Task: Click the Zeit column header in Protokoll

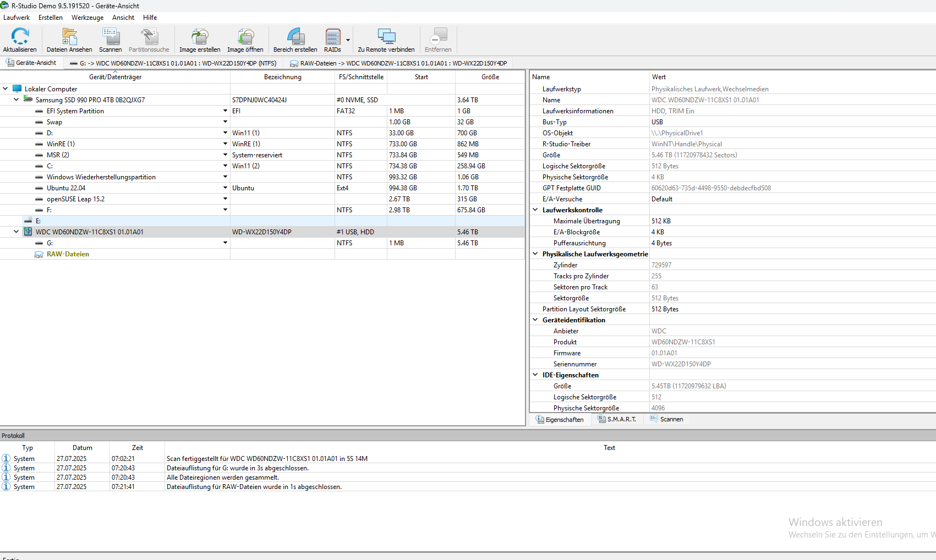Action: [138, 448]
